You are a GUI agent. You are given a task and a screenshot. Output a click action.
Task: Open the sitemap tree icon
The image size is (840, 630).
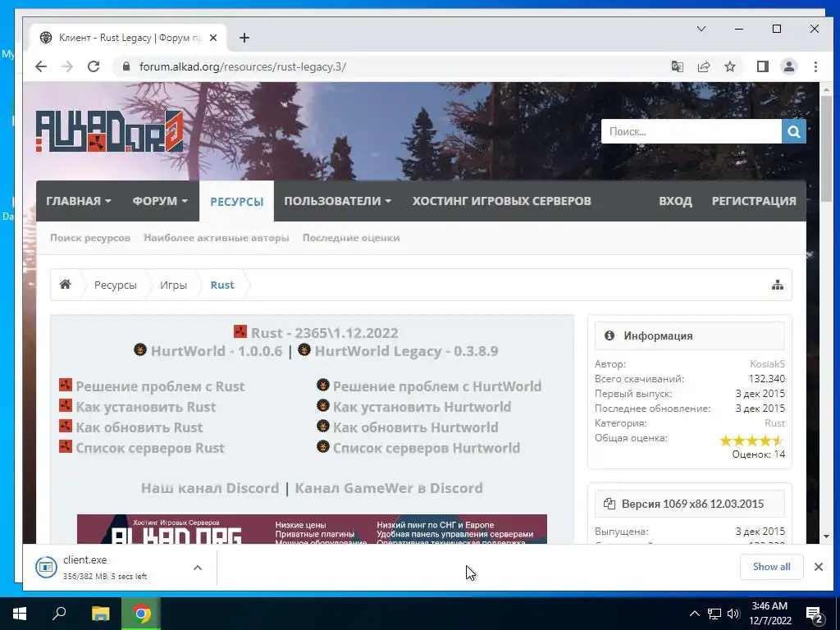click(x=778, y=285)
